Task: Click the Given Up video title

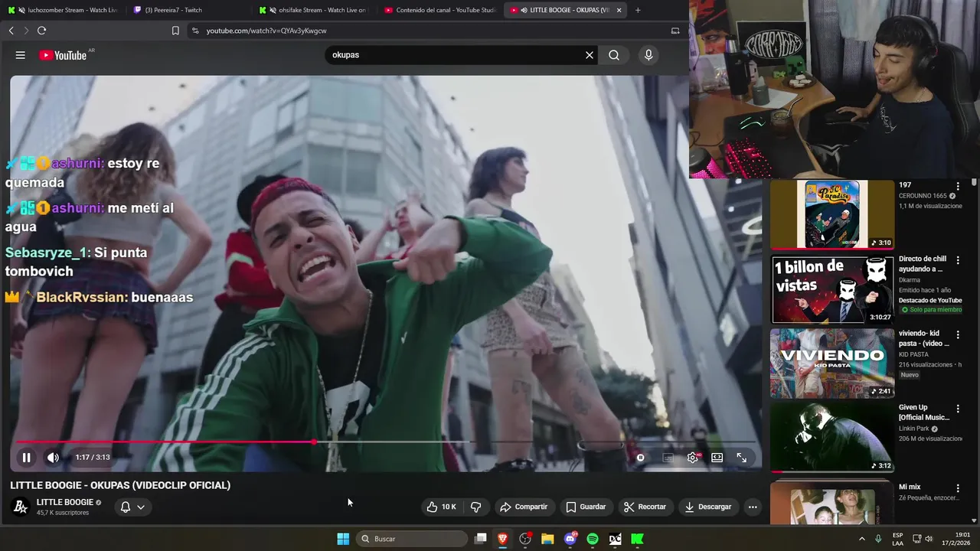Action: pos(924,412)
